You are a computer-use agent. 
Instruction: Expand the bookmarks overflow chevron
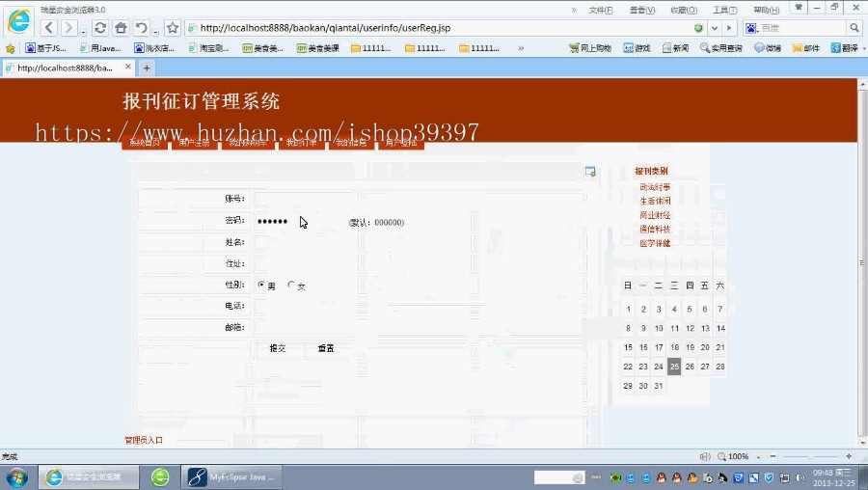pos(521,48)
